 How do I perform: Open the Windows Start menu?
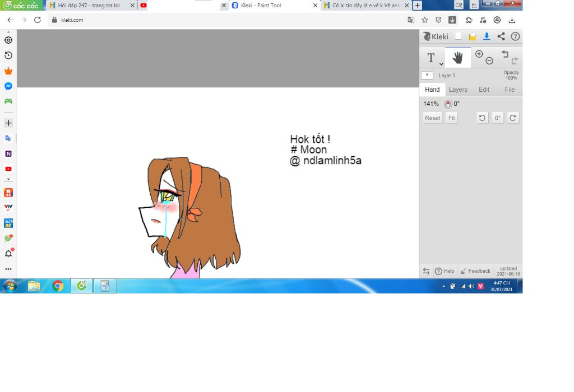click(10, 286)
